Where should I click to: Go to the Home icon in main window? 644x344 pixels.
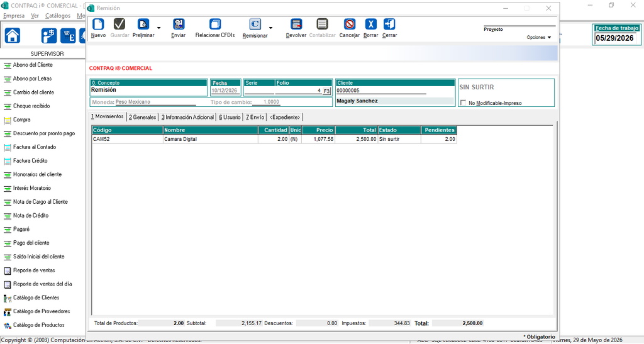(13, 35)
